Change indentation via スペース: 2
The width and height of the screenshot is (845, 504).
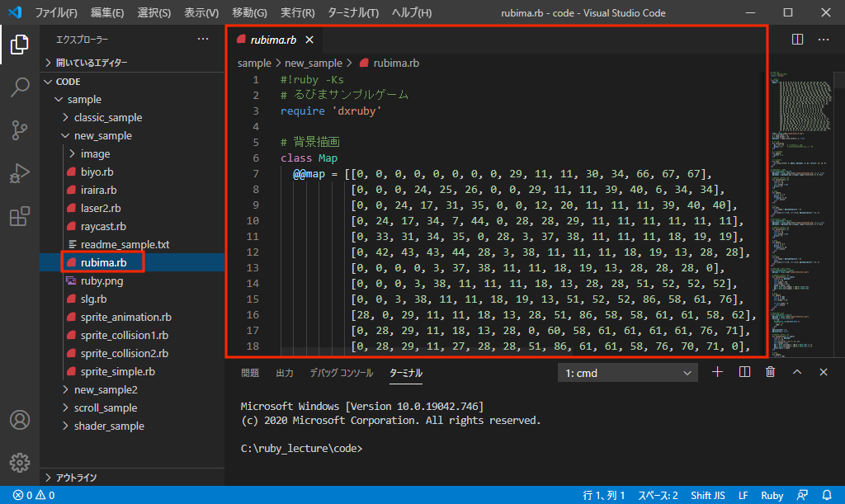point(658,496)
